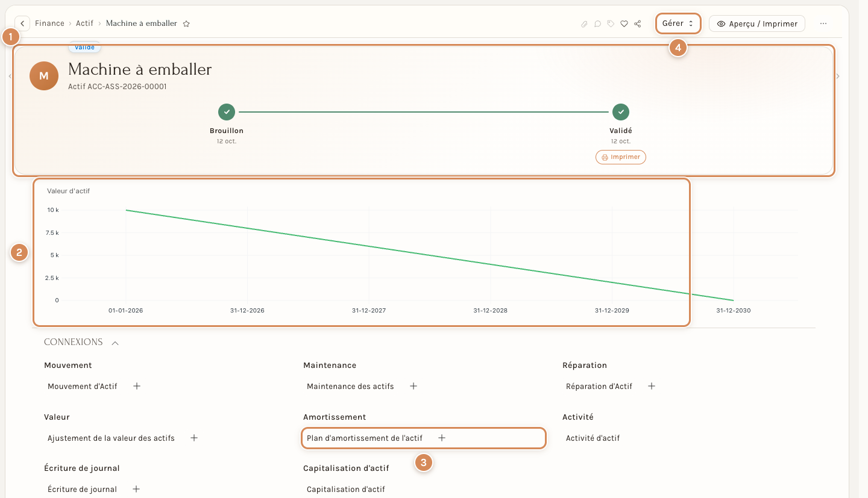The width and height of the screenshot is (868, 498).
Task: Click the Aperçu / Imprimer button
Action: click(757, 23)
